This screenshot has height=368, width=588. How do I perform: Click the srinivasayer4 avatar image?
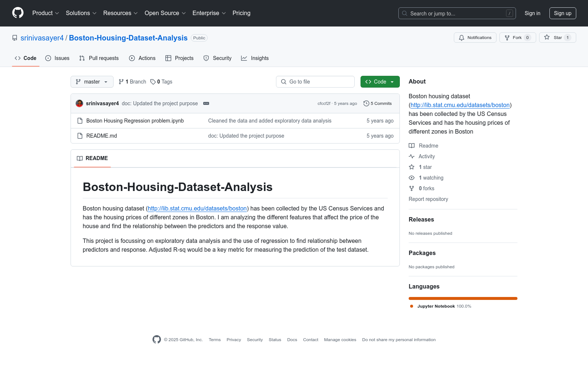point(79,103)
